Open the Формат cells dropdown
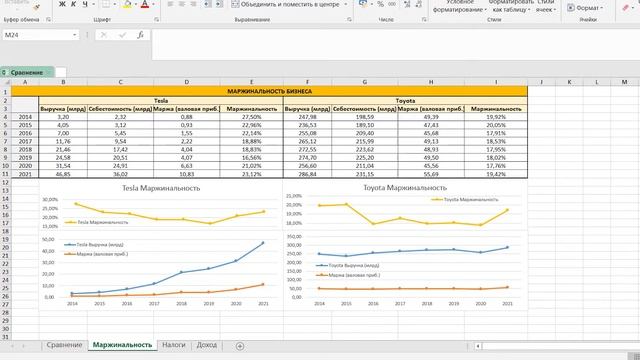The height and width of the screenshot is (360, 640). pos(585,8)
